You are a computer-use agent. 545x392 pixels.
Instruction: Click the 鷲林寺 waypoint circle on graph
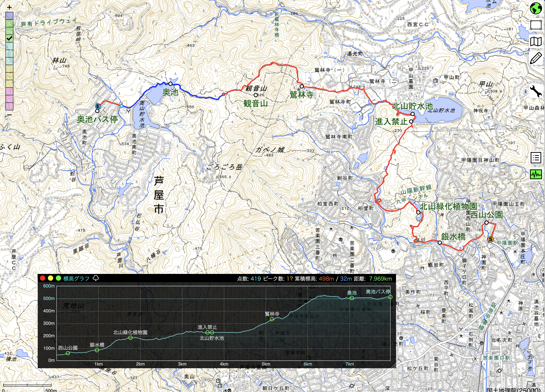point(272,319)
